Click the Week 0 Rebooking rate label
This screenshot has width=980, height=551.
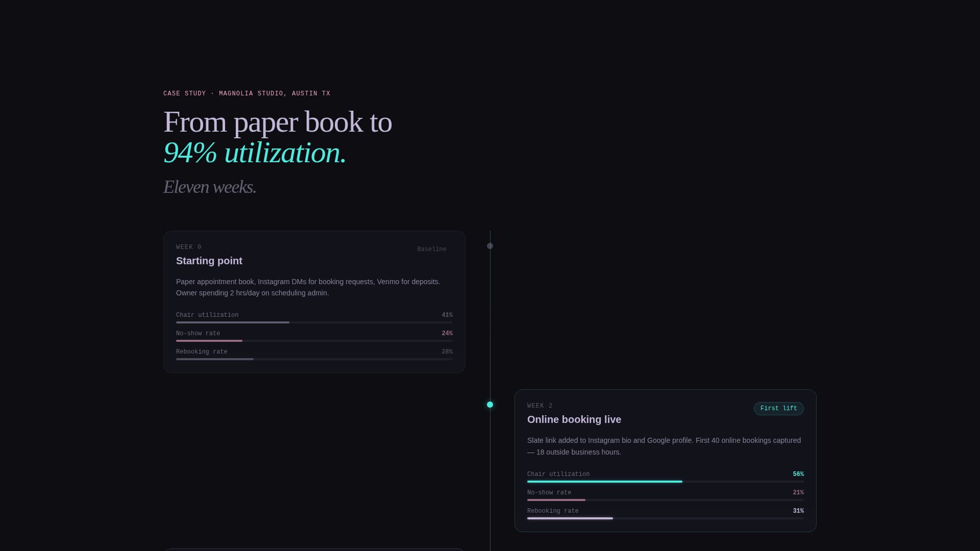202,352
